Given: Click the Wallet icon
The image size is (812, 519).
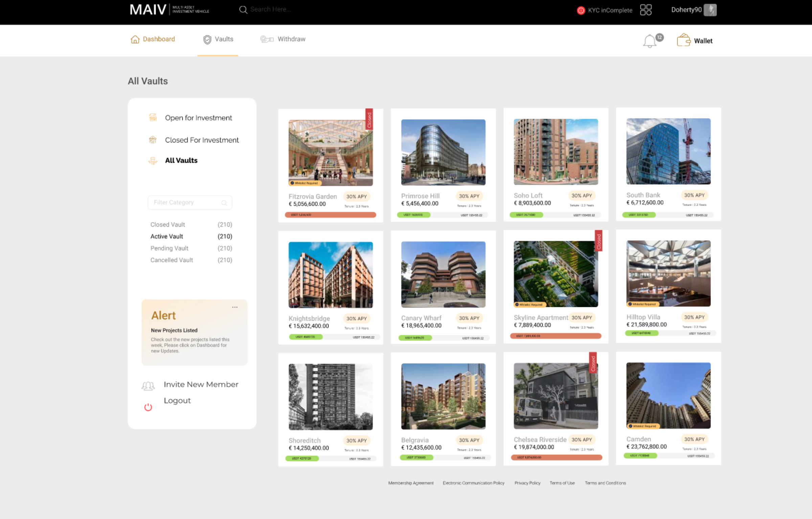Looking at the screenshot, I should point(683,40).
